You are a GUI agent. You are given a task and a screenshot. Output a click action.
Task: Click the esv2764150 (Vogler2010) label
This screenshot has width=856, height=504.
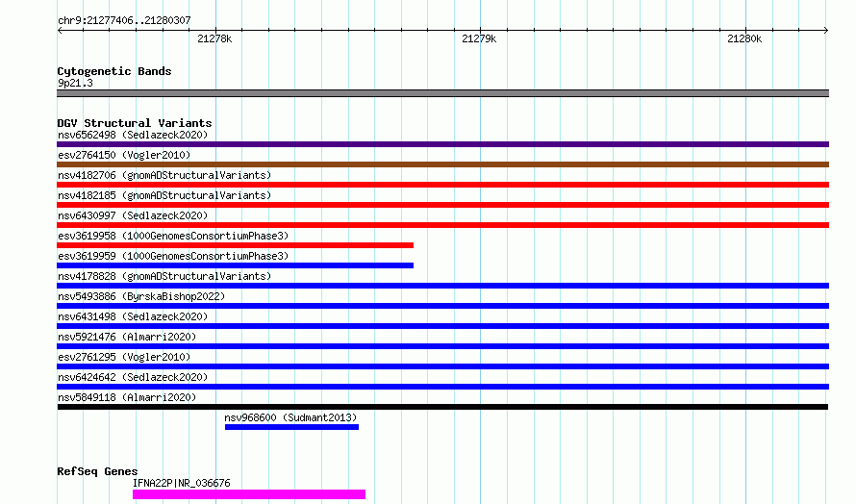coord(124,155)
